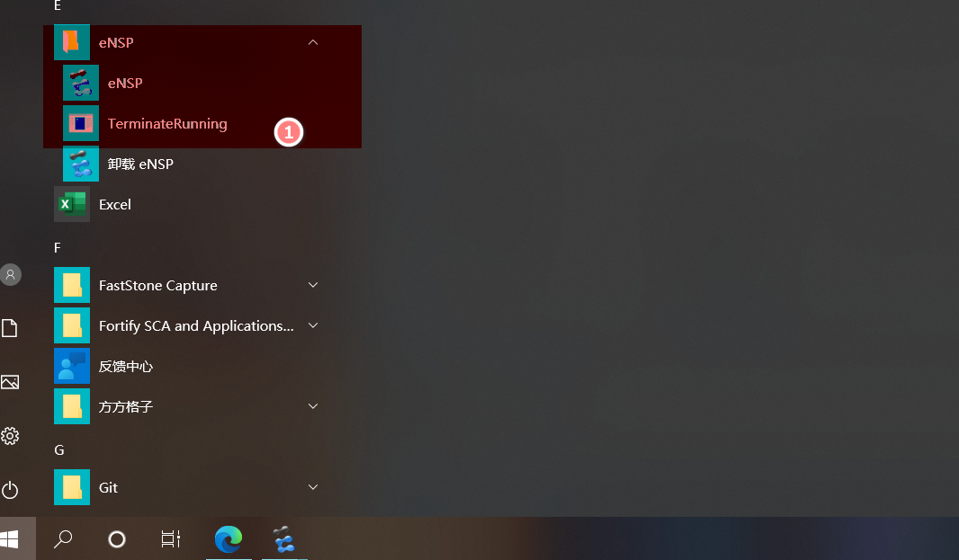Open the Git folder icon
The width and height of the screenshot is (959, 560).
coord(72,487)
